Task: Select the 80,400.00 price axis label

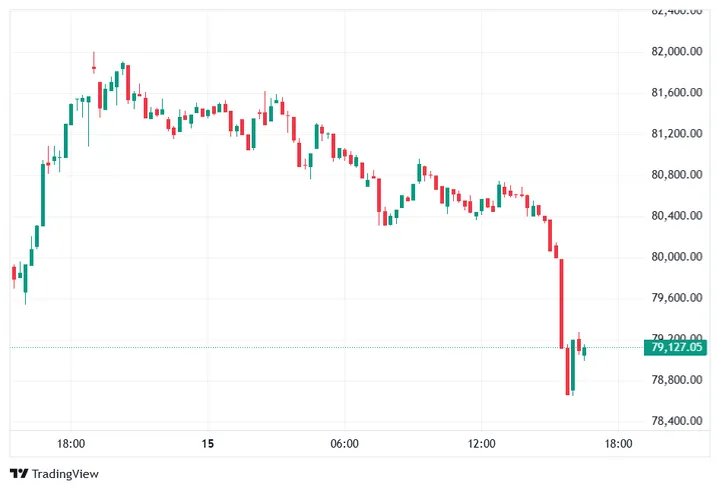Action: click(x=677, y=215)
